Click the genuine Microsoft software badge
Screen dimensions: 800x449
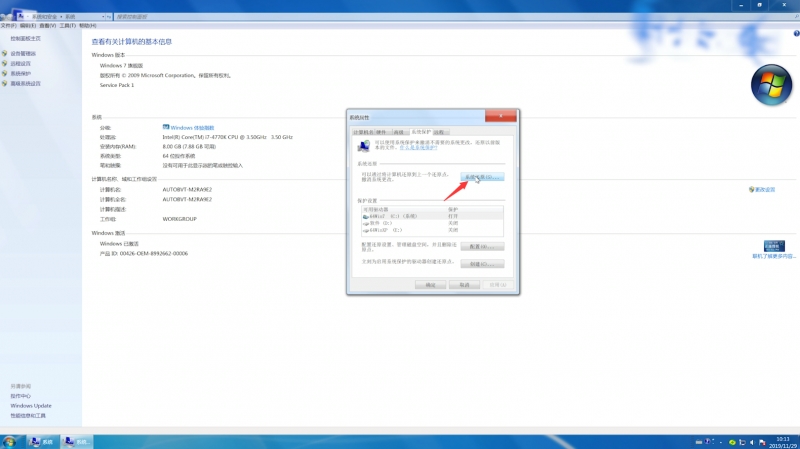click(774, 246)
